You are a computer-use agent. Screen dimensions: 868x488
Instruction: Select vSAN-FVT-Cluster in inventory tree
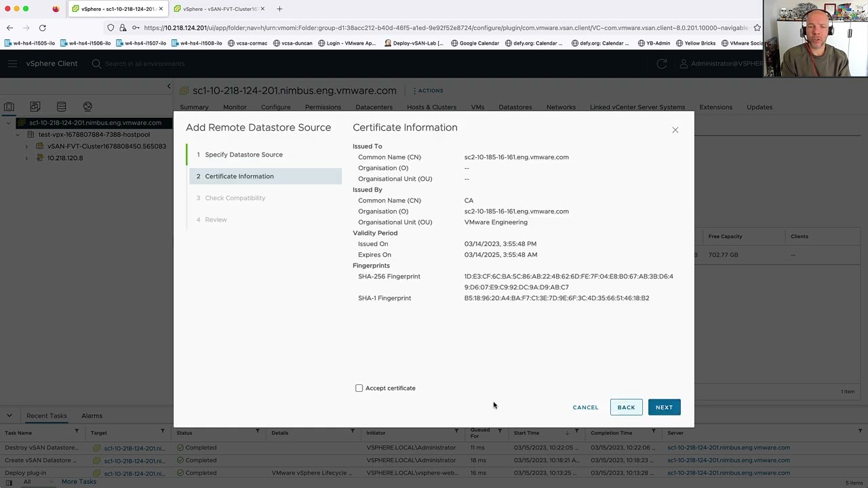click(106, 146)
